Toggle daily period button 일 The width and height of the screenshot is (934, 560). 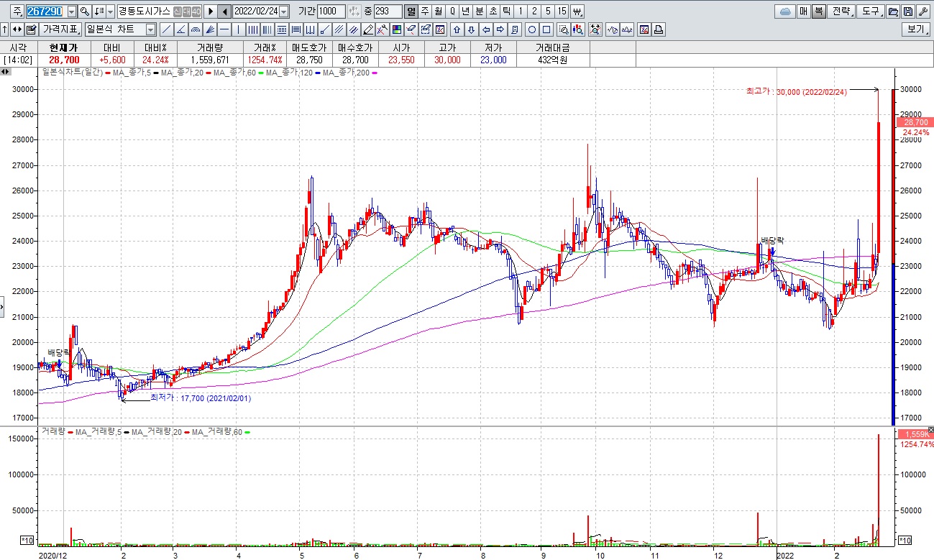pyautogui.click(x=412, y=12)
